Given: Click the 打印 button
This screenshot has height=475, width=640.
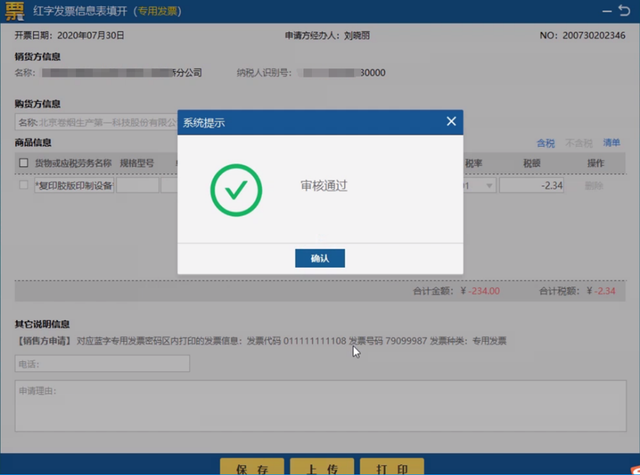Looking at the screenshot, I should tap(391, 468).
